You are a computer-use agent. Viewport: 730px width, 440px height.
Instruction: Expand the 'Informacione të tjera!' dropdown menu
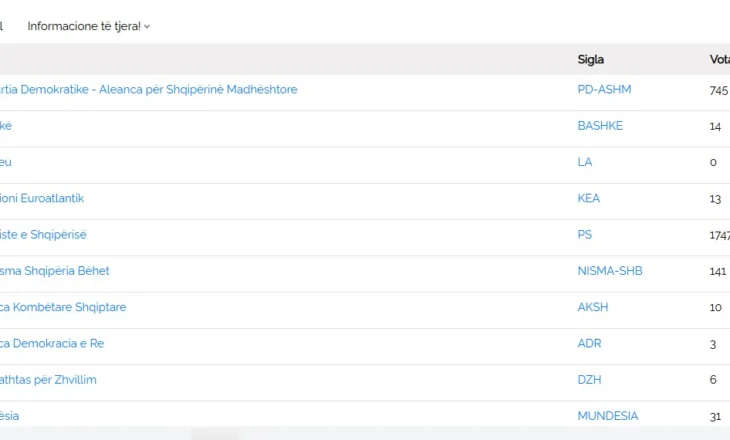point(88,26)
